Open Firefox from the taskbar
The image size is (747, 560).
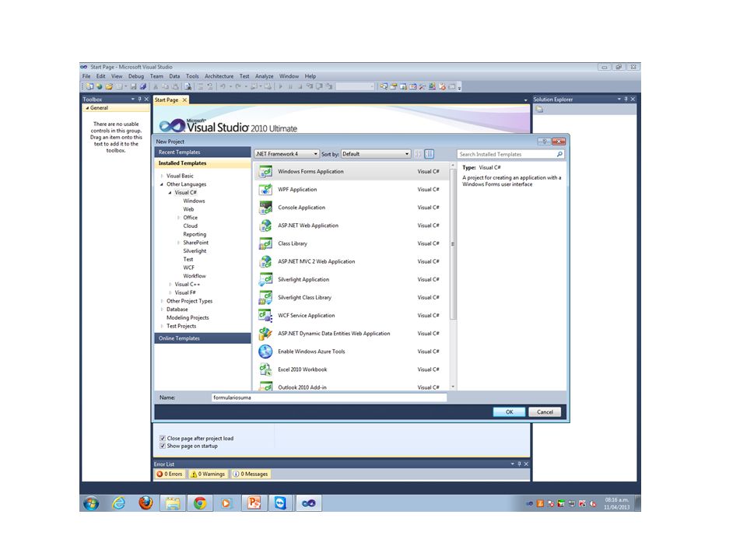(x=146, y=503)
